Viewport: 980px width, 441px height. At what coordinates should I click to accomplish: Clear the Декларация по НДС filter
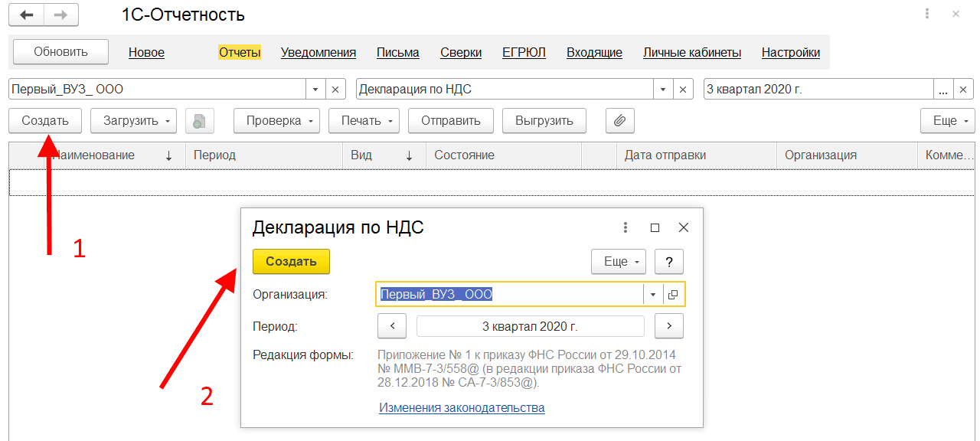click(x=683, y=89)
